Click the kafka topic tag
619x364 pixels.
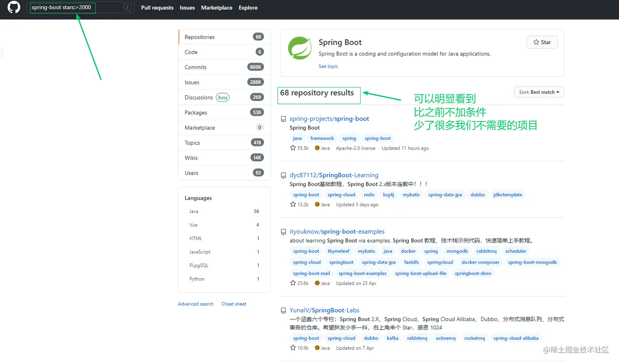(393, 338)
